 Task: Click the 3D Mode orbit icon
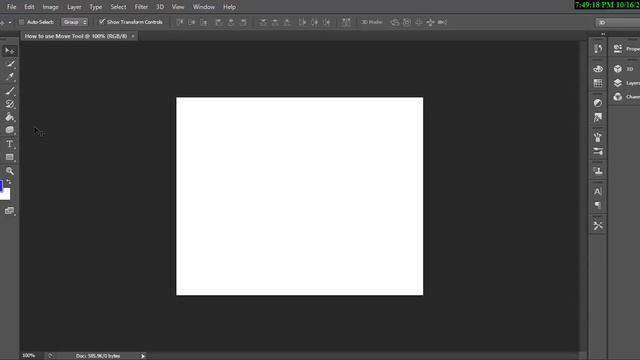395,22
